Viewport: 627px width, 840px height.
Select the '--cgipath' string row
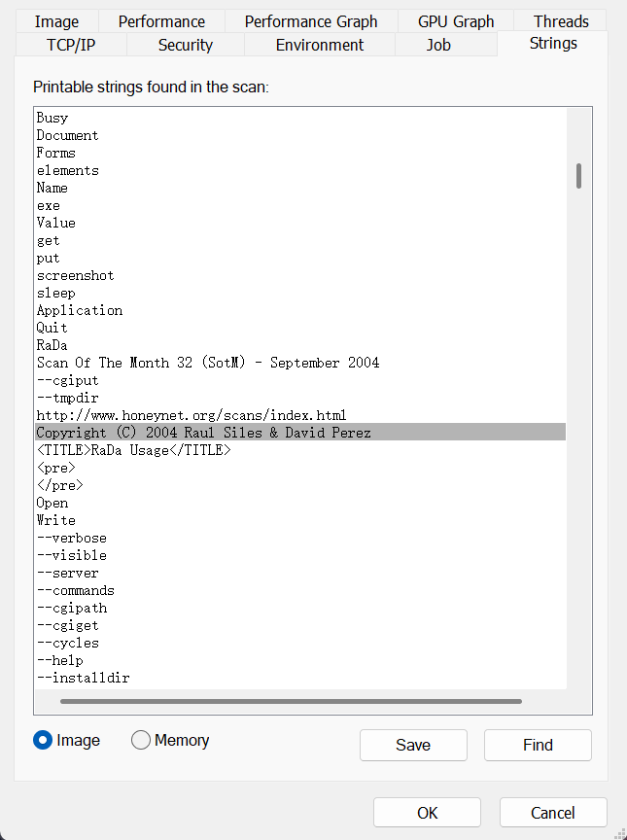300,608
